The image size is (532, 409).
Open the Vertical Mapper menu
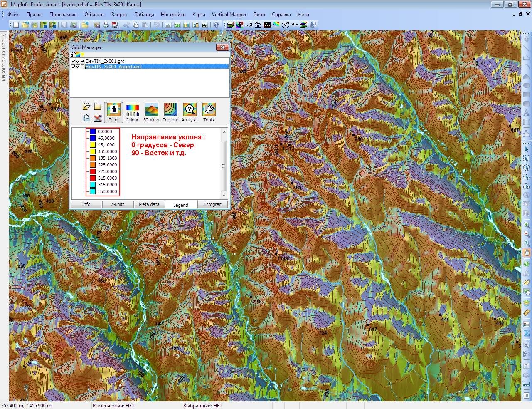(x=229, y=14)
